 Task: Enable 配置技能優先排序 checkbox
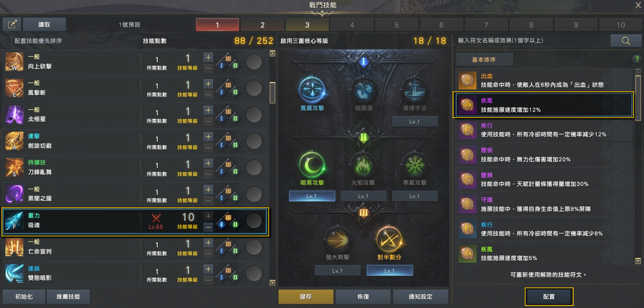(x=7, y=41)
